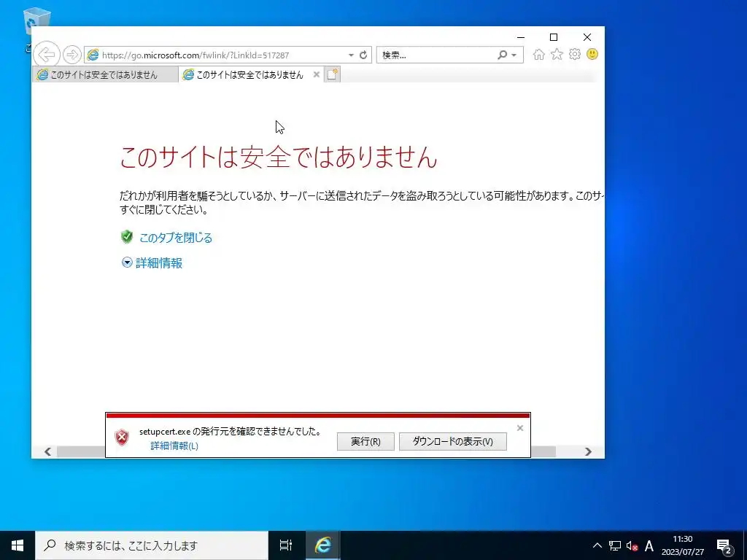
Task: Click the horizontal scrollbar left arrow
Action: (x=47, y=451)
